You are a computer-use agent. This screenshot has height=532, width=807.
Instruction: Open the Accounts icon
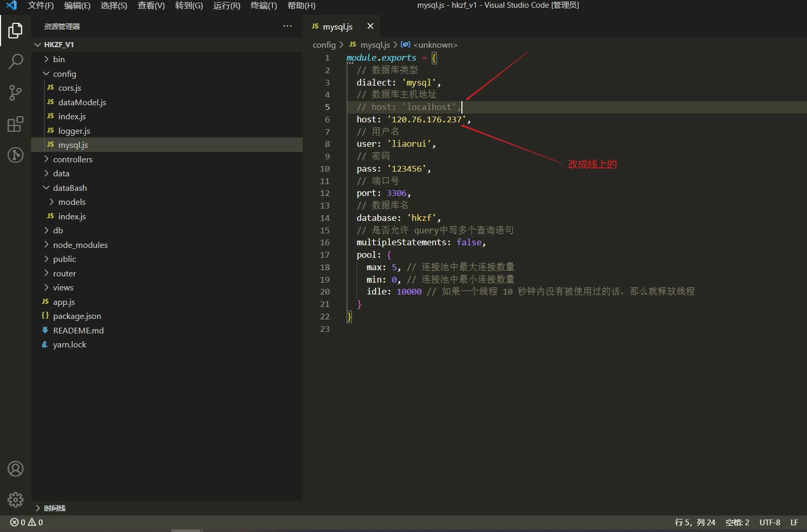coord(16,469)
